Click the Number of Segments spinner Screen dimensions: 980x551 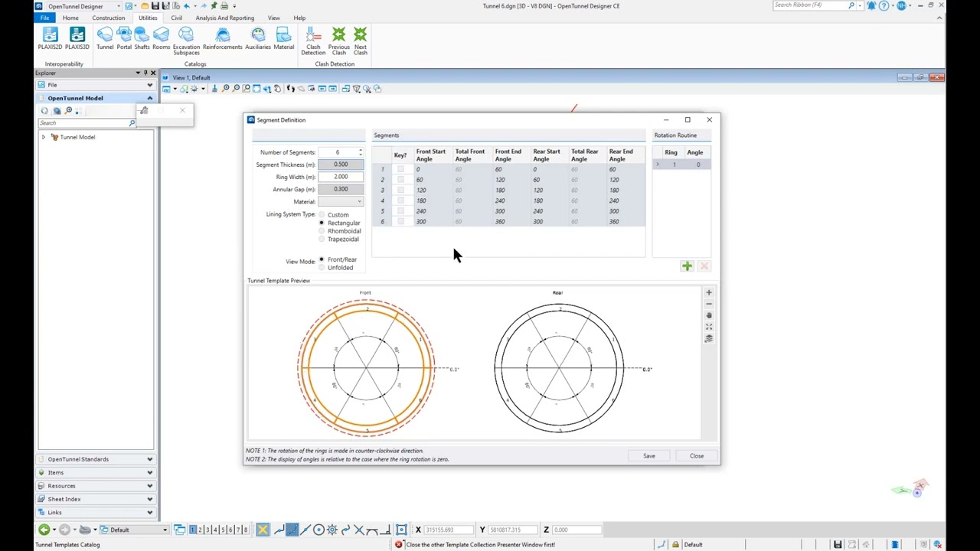[361, 152]
